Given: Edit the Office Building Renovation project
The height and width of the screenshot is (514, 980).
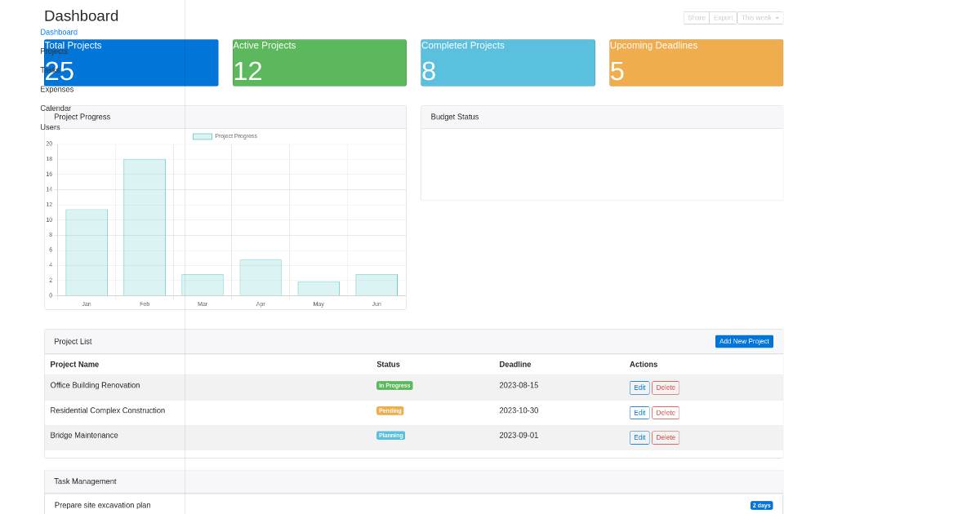Looking at the screenshot, I should point(639,388).
